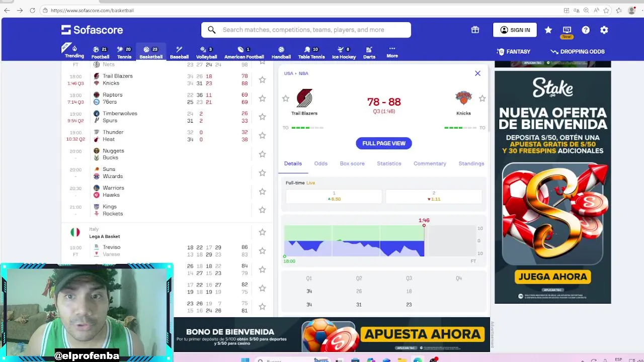Select the Table Tennis sport icon

[311, 52]
